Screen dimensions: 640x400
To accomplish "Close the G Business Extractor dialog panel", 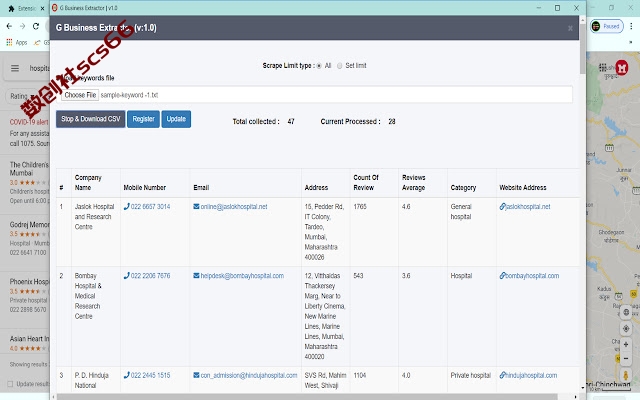I will [570, 28].
